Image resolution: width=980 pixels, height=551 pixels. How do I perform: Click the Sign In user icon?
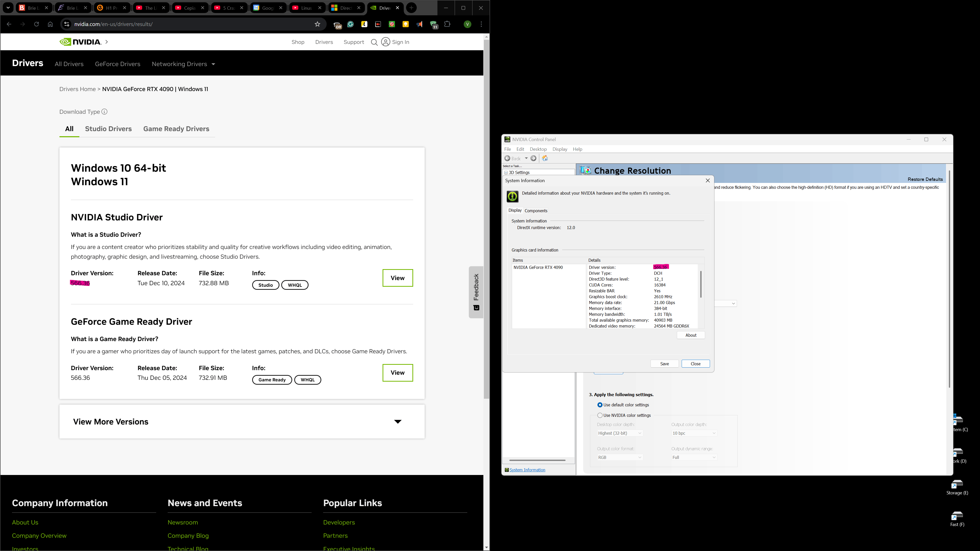pos(385,42)
